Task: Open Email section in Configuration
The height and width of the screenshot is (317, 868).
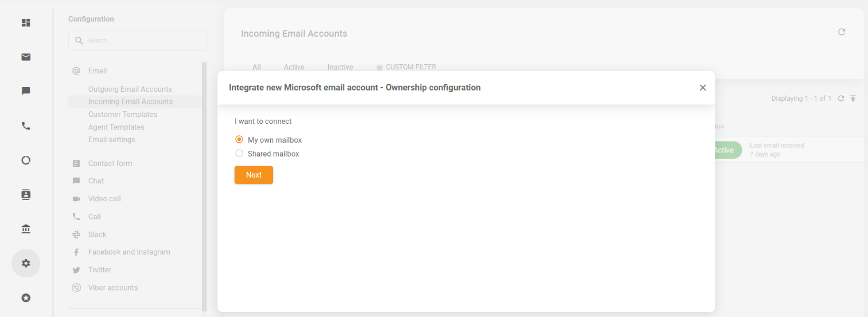Action: tap(98, 71)
